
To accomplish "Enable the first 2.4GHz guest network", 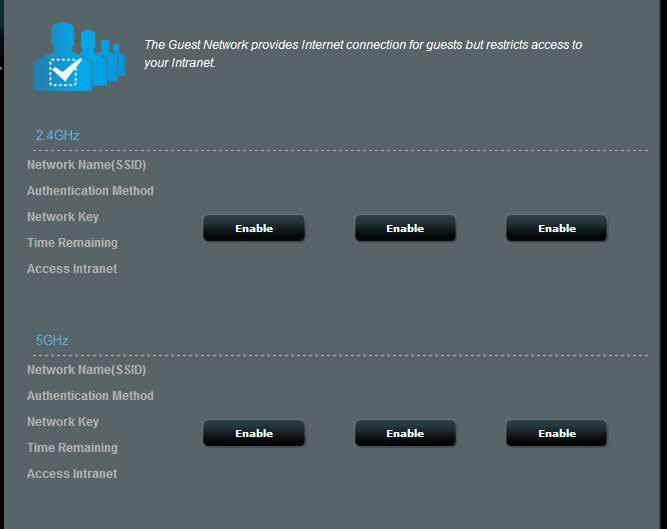I will [254, 228].
